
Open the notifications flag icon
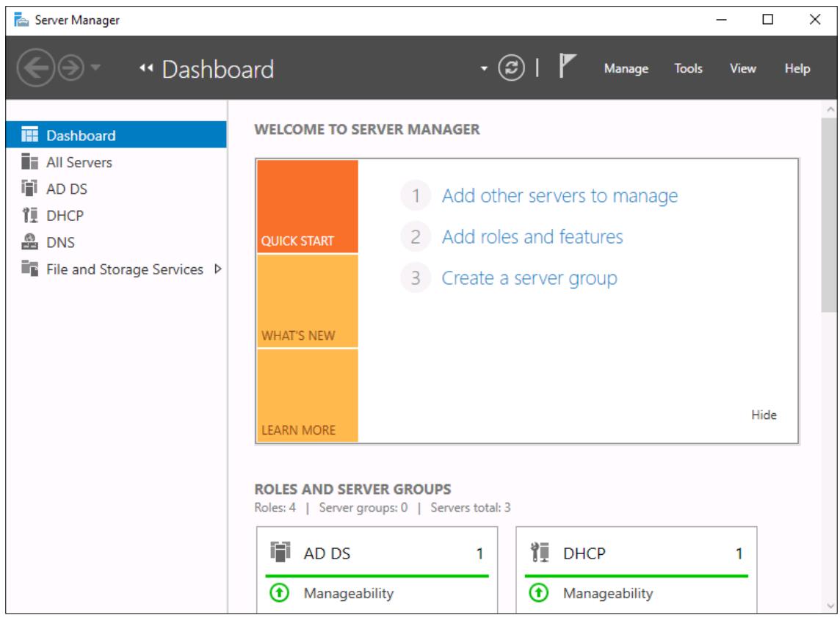(x=568, y=65)
